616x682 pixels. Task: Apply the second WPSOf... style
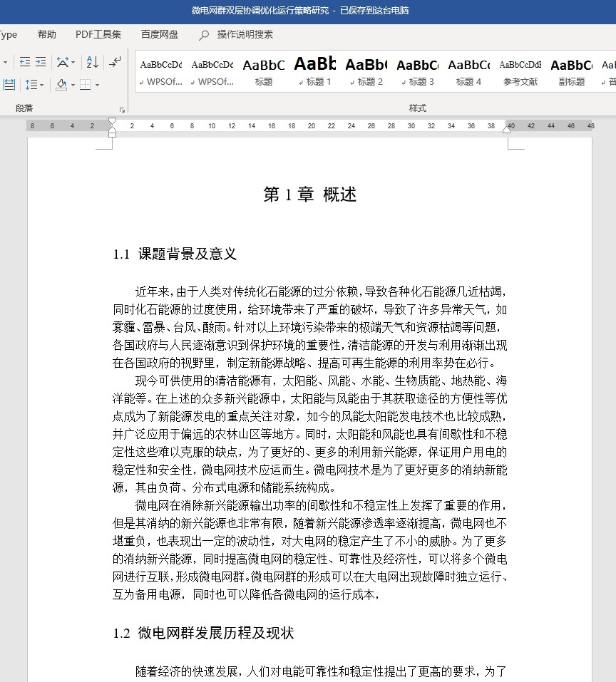point(212,72)
